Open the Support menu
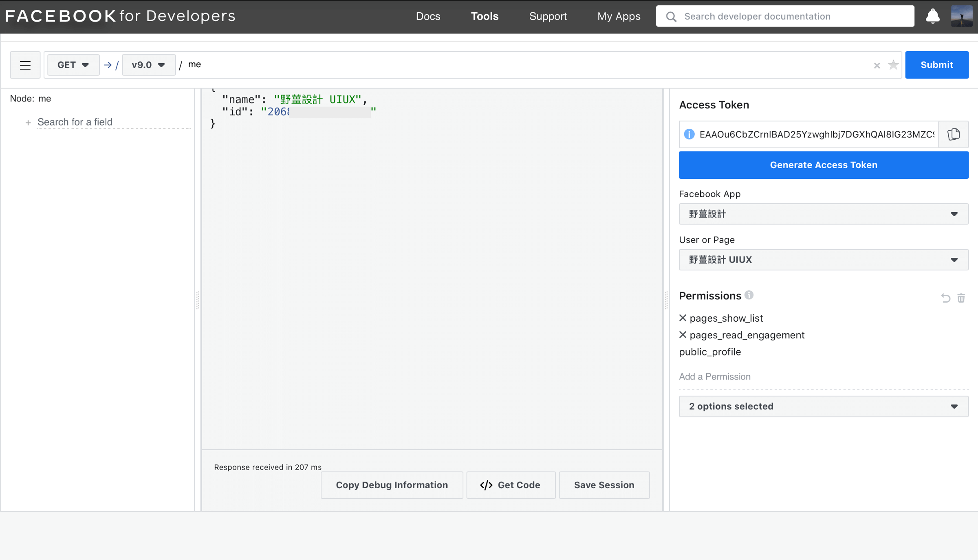Image resolution: width=978 pixels, height=560 pixels. 548,16
